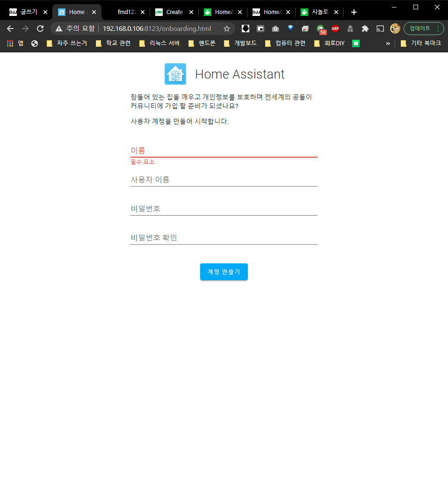Click the 계정 만들기 button
The image size is (448, 486).
[224, 272]
